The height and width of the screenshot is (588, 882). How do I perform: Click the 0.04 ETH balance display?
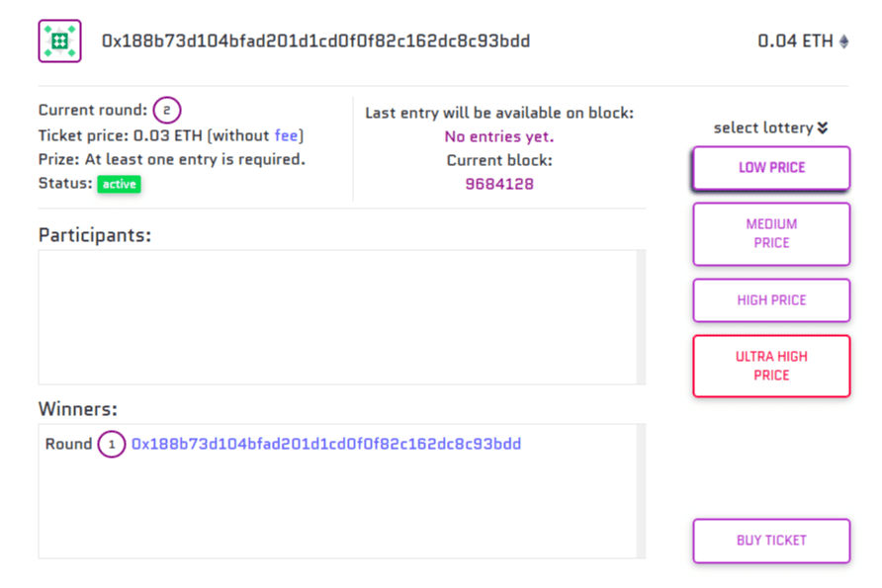coord(794,41)
